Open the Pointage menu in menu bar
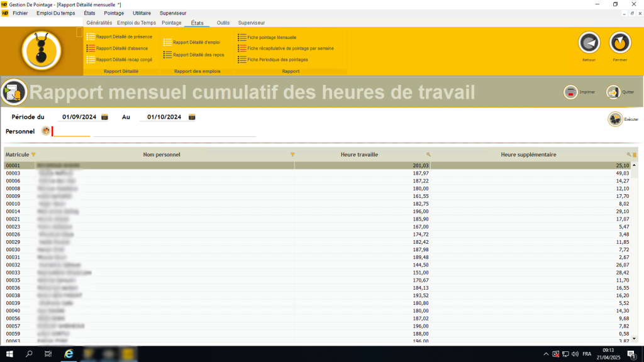The width and height of the screenshot is (644, 362). pos(114,13)
